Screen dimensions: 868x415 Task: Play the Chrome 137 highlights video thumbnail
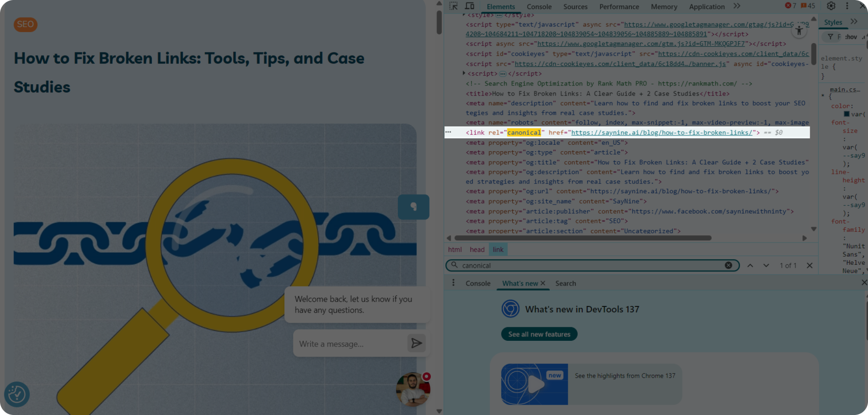[x=534, y=384]
